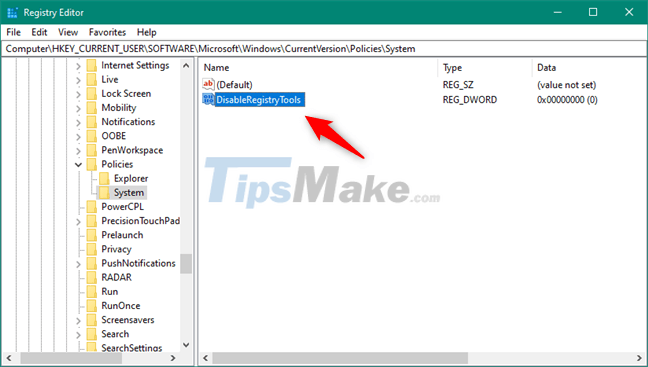Click the Prelaunch folder icon

point(92,235)
